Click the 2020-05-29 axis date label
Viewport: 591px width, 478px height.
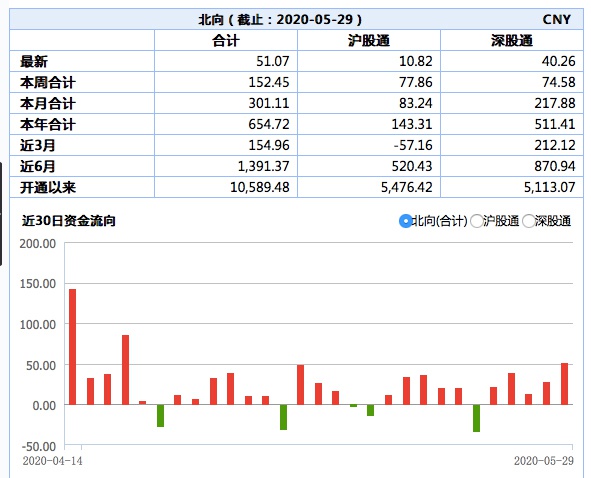click(544, 461)
